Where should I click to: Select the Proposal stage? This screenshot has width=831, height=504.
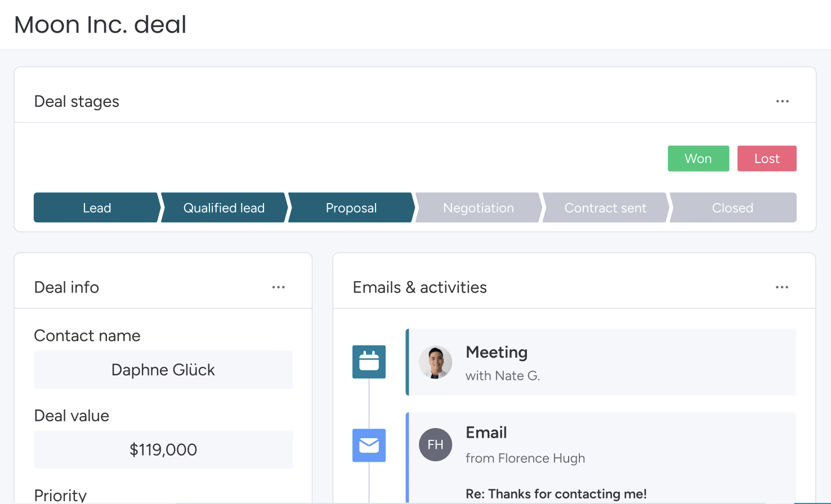pos(351,208)
